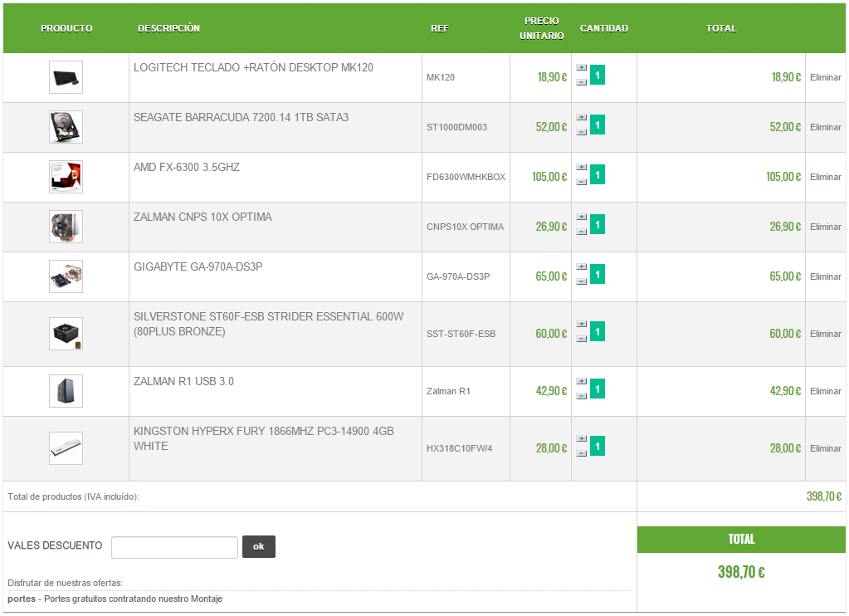Open Zalman CNPS 10X Optima description link
Image resolution: width=849 pixels, height=616 pixels.
[202, 218]
